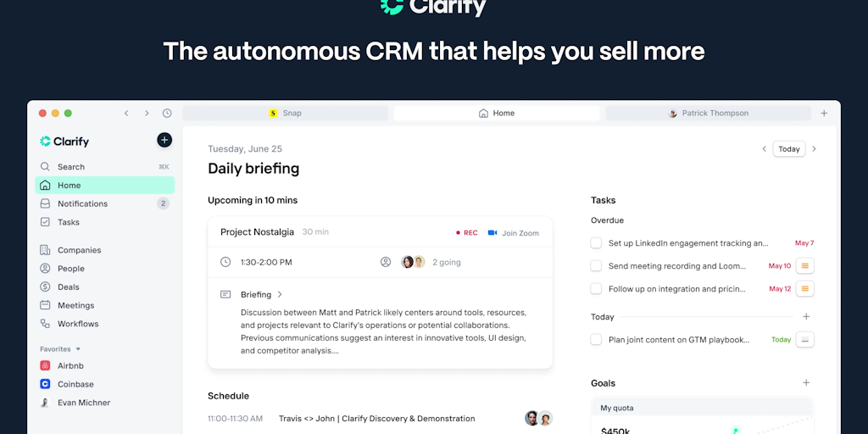Viewport: 868px width, 434px height.
Task: Go to previous day chevron left of Today
Action: coord(764,149)
